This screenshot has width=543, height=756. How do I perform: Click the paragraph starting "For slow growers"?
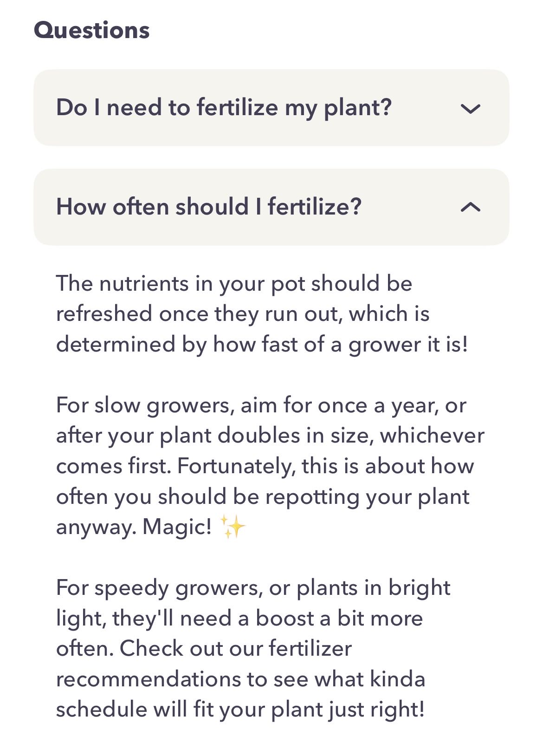pyautogui.click(x=269, y=466)
